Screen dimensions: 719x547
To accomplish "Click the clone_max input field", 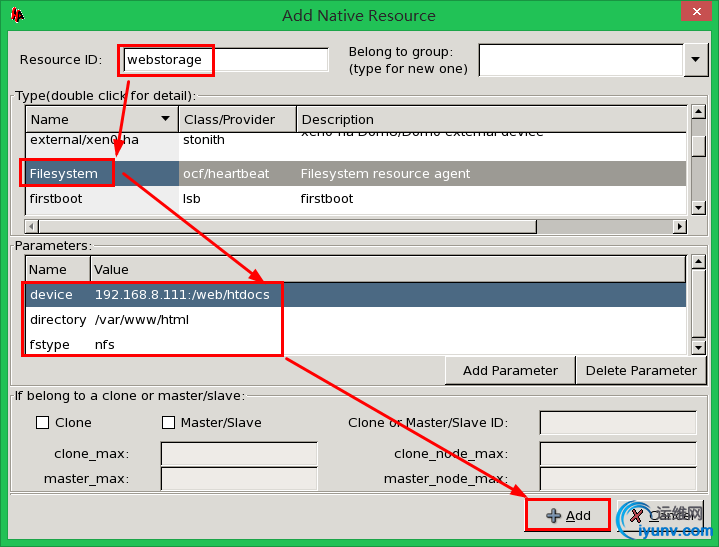I will point(239,454).
